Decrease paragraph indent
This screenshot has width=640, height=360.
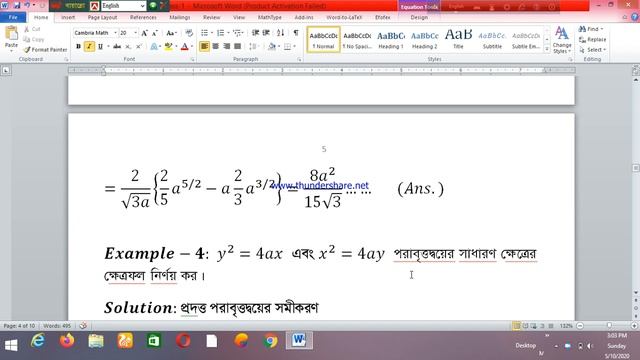256,33
